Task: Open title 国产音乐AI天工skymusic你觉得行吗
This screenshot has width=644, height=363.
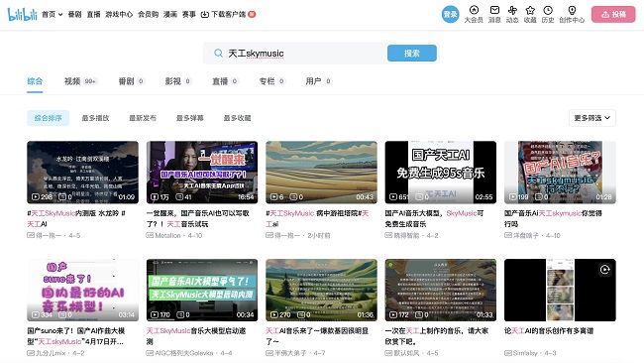Action: click(553, 219)
